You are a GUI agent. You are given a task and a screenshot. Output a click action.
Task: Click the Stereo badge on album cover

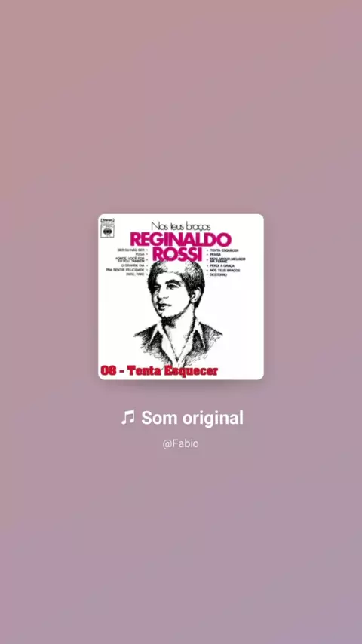(x=107, y=220)
